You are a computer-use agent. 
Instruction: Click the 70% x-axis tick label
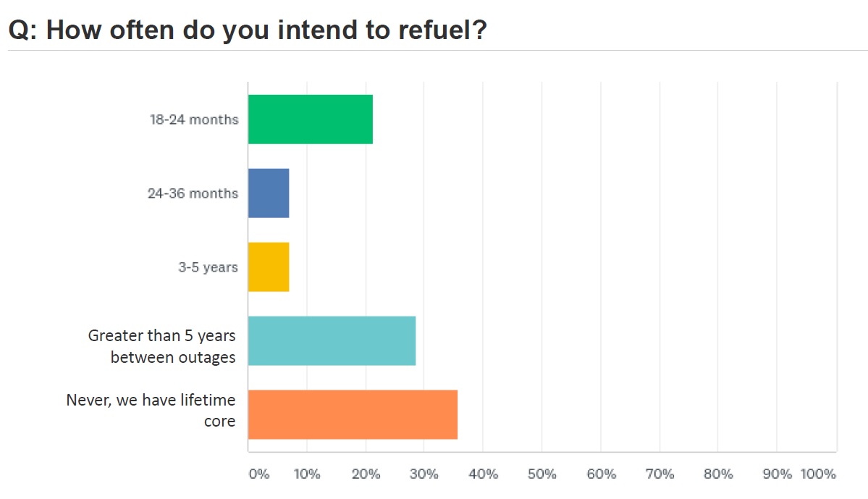(x=660, y=474)
